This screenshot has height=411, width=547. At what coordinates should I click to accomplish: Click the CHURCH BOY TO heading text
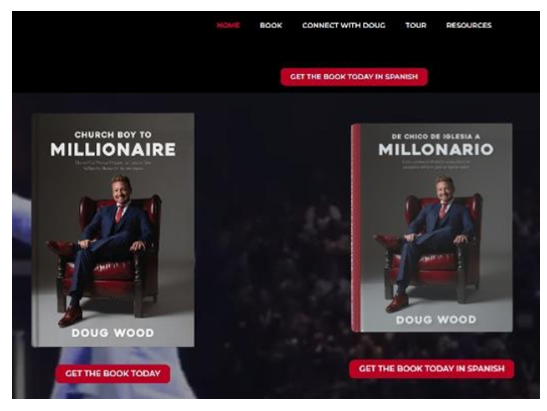tap(113, 135)
